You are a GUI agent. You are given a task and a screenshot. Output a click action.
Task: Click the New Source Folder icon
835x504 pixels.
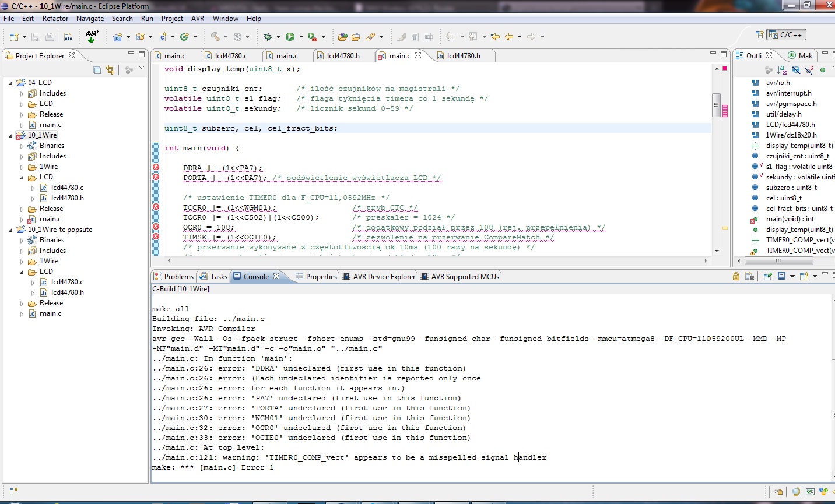(140, 37)
